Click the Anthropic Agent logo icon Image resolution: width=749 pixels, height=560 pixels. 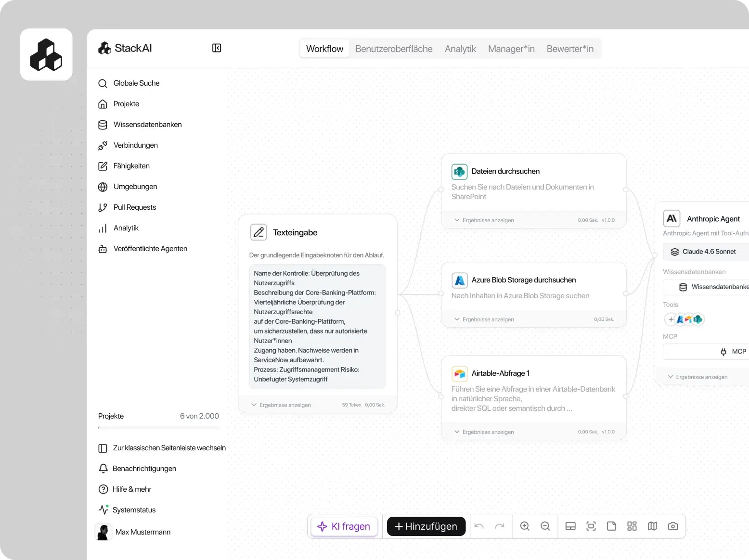672,218
